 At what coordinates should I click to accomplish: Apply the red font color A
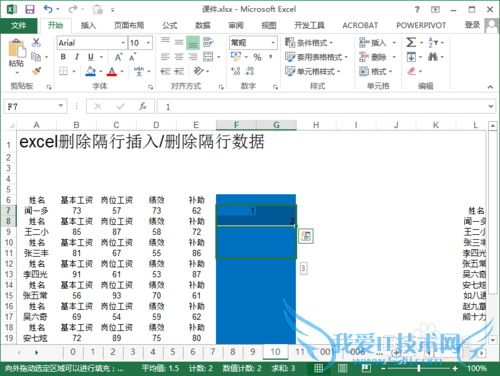(112, 71)
